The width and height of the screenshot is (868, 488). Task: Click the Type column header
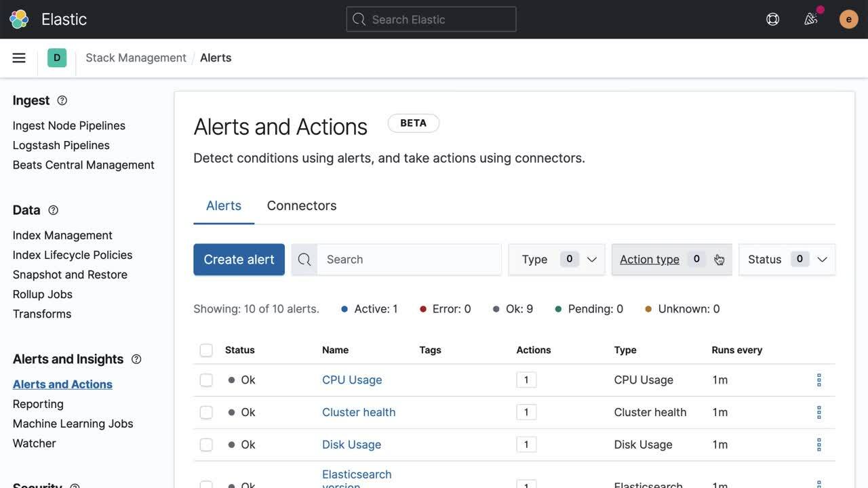tap(625, 350)
